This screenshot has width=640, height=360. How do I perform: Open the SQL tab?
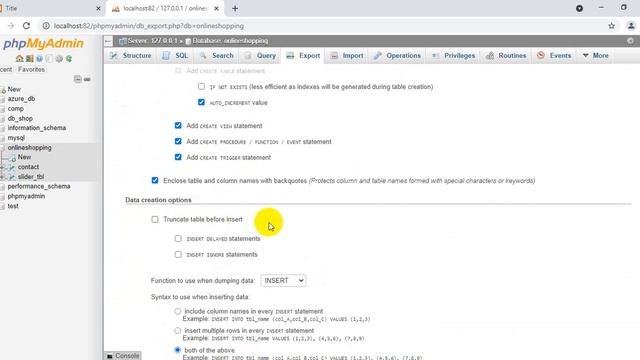pyautogui.click(x=175, y=56)
